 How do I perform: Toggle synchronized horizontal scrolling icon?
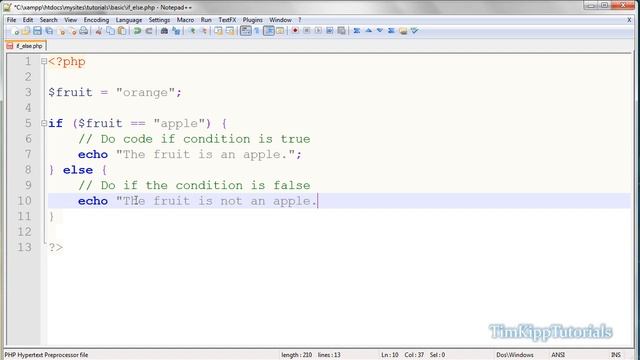pyautogui.click(x=230, y=31)
